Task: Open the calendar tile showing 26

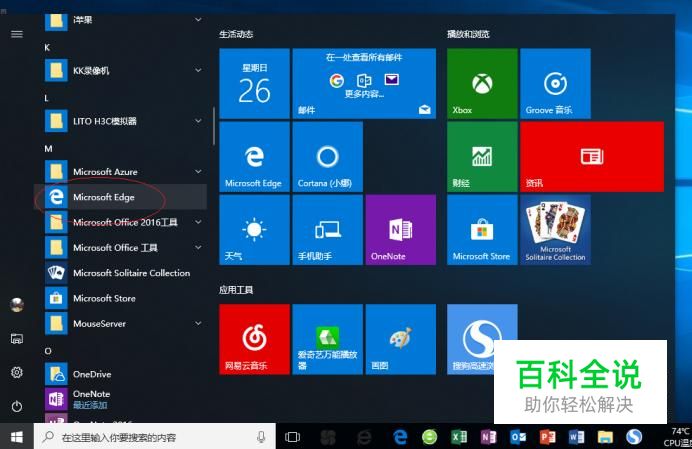Action: tap(254, 83)
